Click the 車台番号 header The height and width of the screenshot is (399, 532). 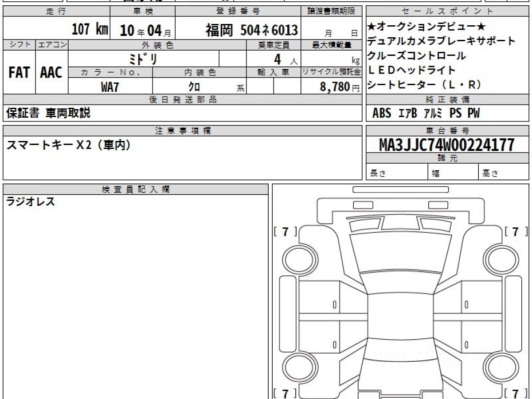click(x=447, y=131)
